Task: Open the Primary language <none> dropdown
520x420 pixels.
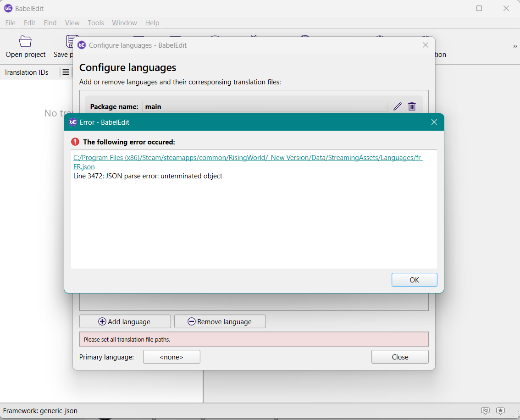Action: 171,357
